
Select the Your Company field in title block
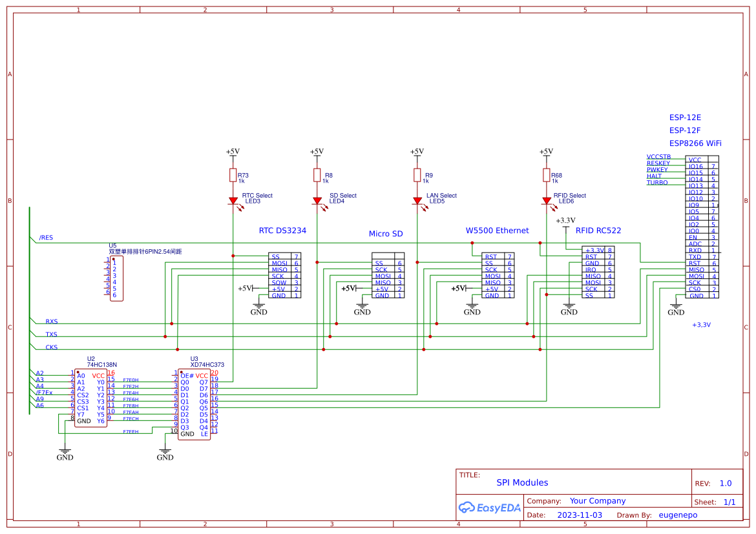[x=597, y=501]
